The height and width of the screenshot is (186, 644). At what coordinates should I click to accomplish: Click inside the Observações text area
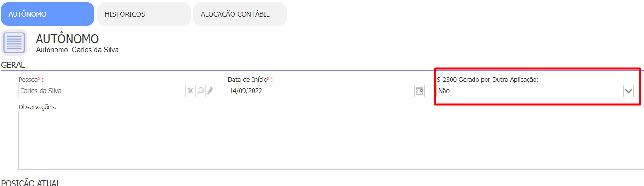click(x=331, y=140)
